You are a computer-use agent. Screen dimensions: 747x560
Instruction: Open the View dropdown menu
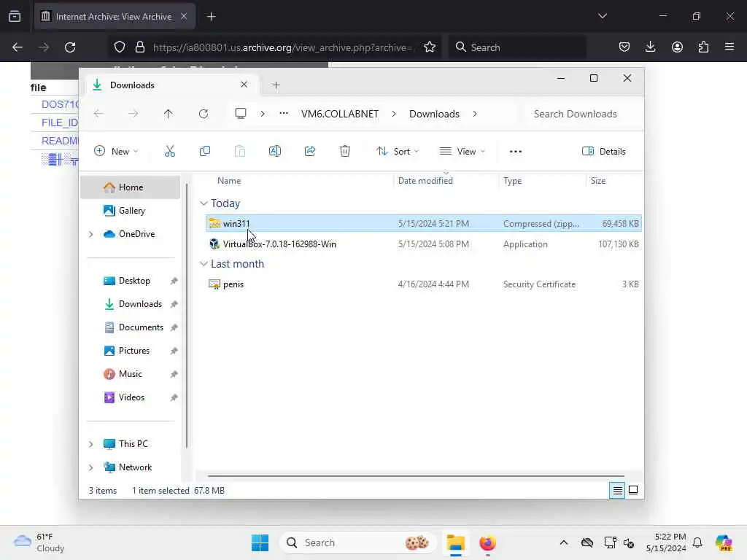click(462, 152)
